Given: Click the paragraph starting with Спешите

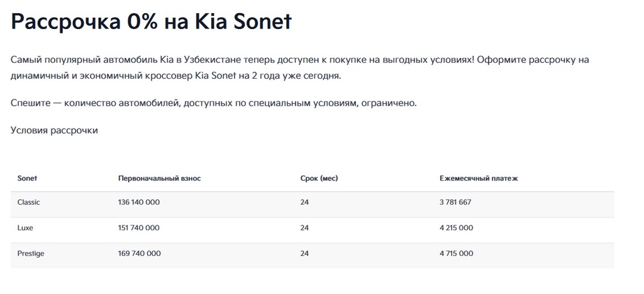Looking at the screenshot, I should (x=214, y=103).
